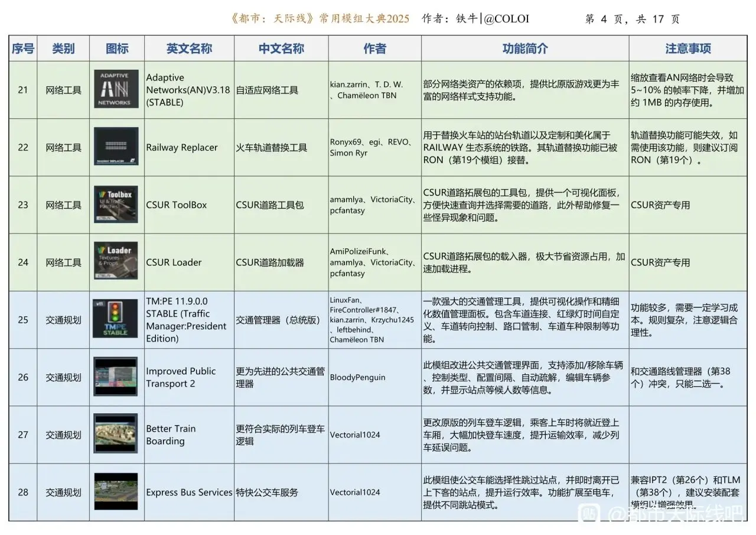This screenshot has height=535, width=756.
Task: Select the 注意事项 column header
Action: [687, 48]
